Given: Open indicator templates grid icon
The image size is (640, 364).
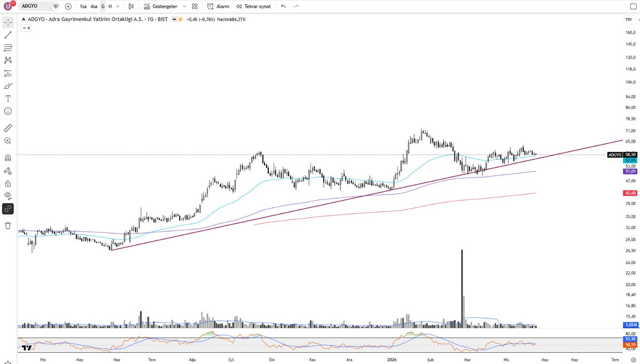Looking at the screenshot, I should [195, 6].
